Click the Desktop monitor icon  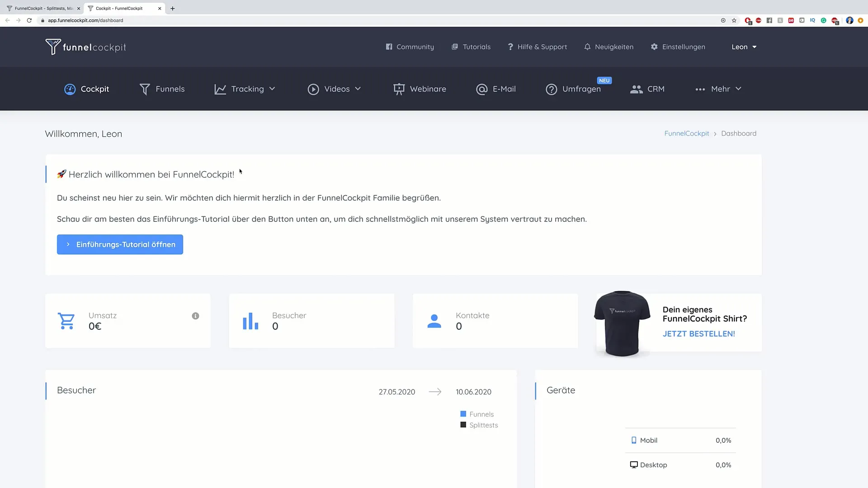pos(634,465)
